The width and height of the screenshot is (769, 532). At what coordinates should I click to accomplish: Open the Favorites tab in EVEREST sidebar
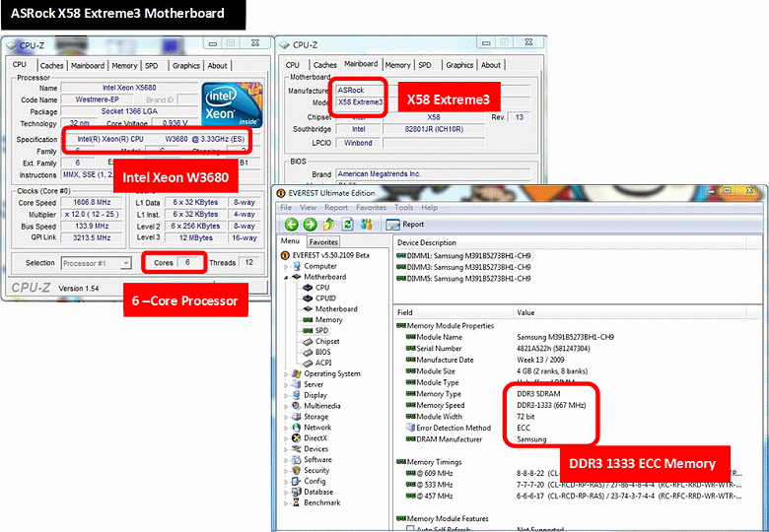coord(323,242)
